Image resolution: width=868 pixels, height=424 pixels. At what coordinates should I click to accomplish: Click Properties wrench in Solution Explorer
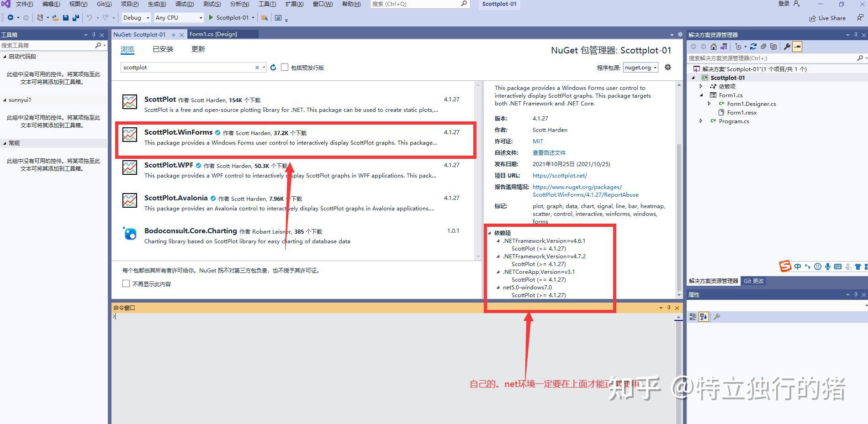coord(787,46)
